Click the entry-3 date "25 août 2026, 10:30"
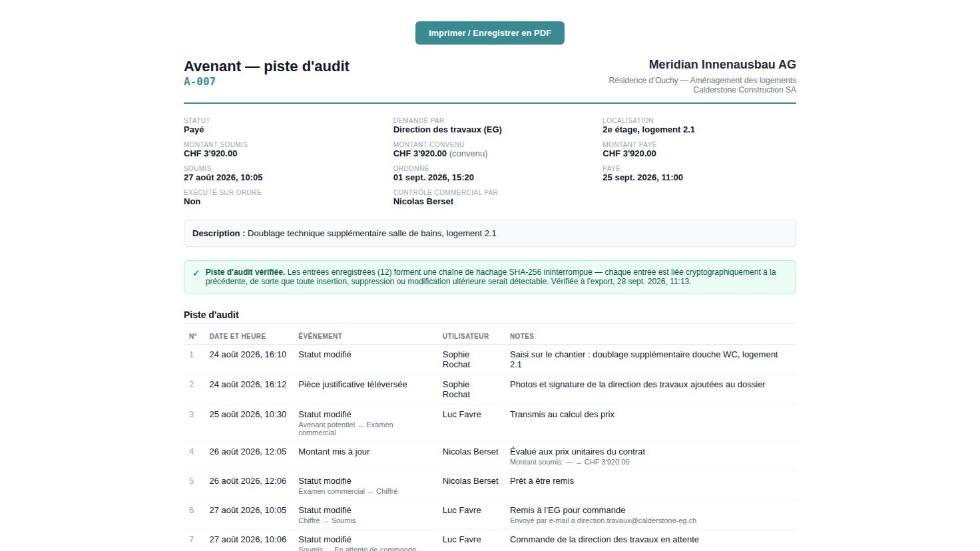980x551 pixels. pos(248,415)
